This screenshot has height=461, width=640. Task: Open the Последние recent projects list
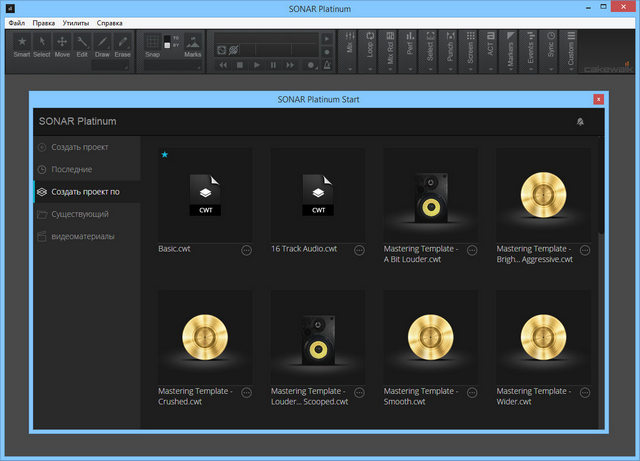tap(72, 169)
